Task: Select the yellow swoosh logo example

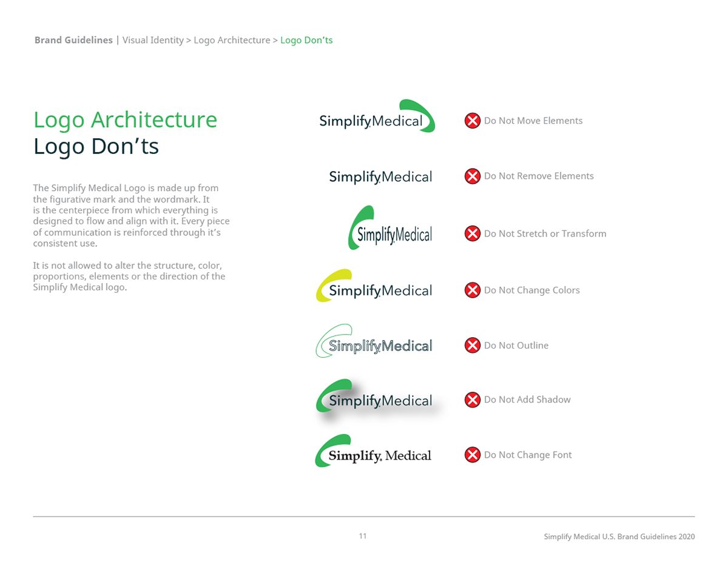Action: (x=374, y=286)
